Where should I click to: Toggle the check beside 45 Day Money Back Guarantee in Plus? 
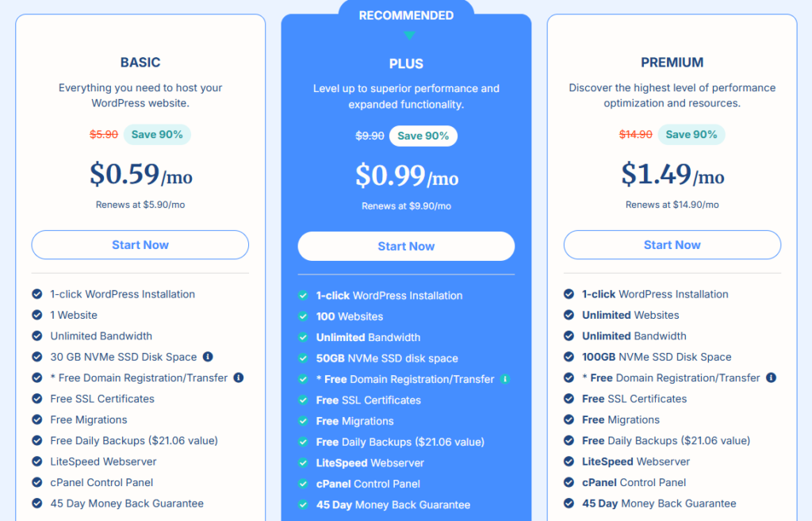pyautogui.click(x=303, y=504)
